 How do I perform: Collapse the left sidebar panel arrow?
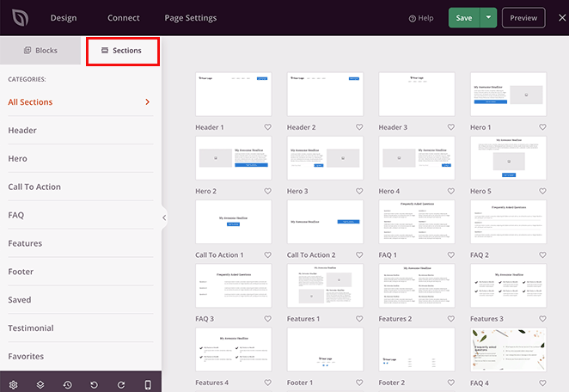tap(164, 217)
